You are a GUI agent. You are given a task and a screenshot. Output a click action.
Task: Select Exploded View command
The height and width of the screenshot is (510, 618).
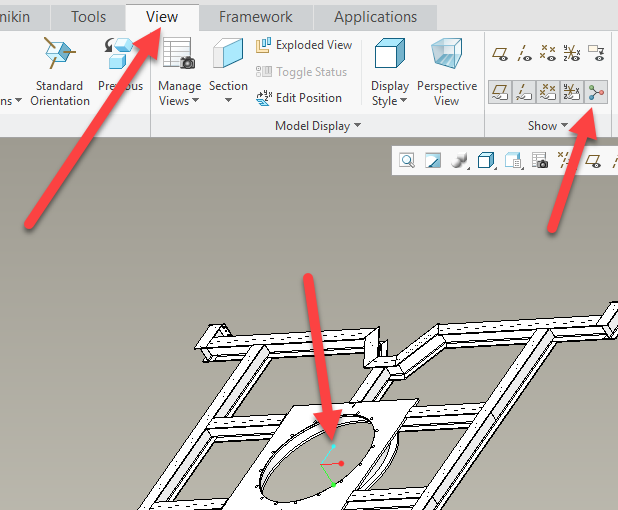tap(304, 45)
